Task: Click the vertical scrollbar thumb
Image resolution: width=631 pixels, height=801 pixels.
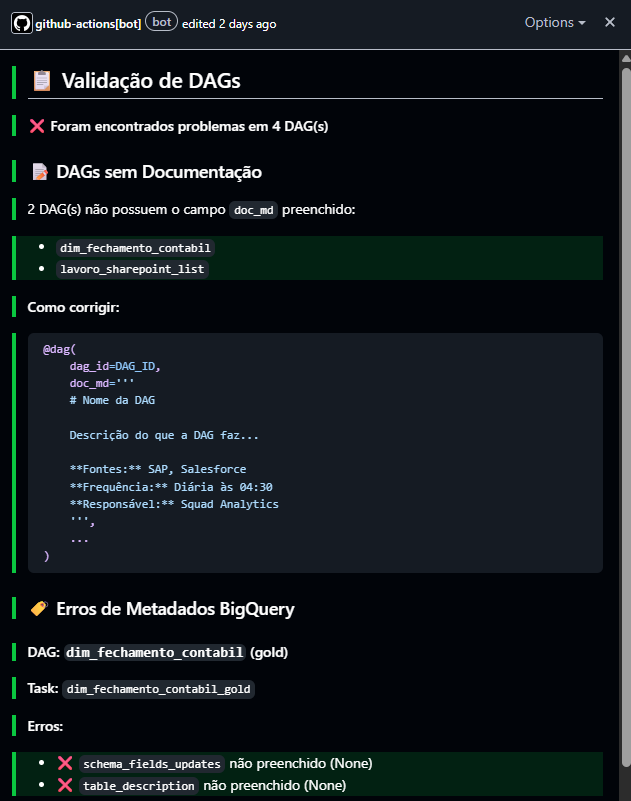Action: [626, 417]
